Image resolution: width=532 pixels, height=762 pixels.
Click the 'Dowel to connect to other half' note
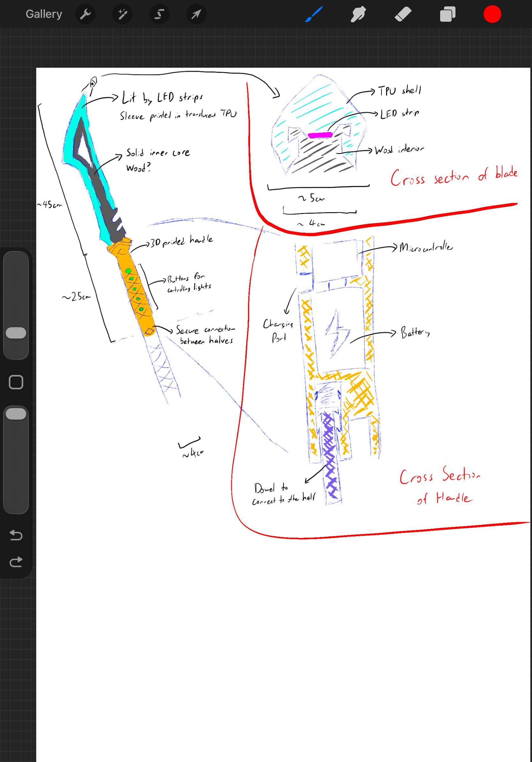[x=284, y=494]
